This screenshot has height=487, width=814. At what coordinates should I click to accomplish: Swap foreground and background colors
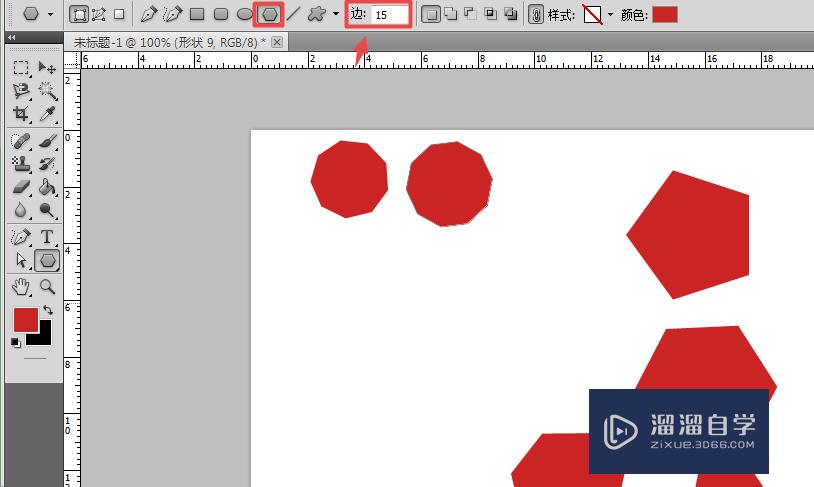pos(48,310)
